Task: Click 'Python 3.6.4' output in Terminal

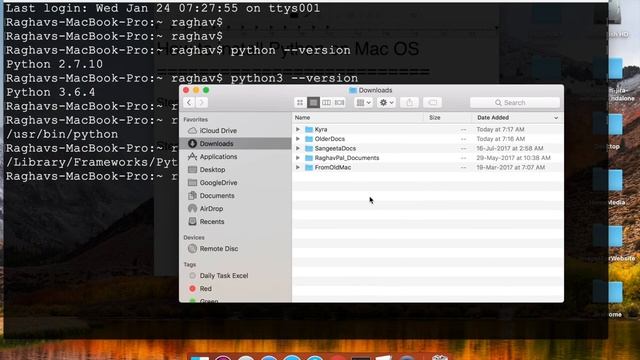Action: pos(51,92)
